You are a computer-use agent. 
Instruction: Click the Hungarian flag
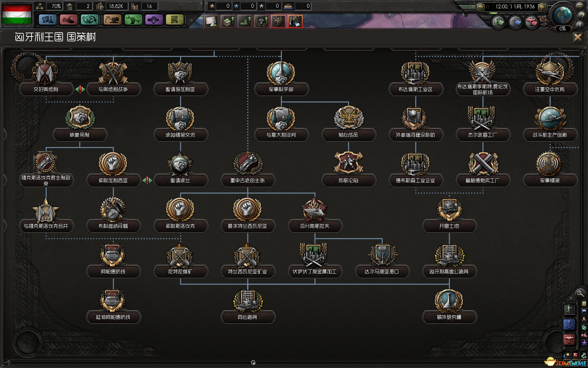coord(17,14)
